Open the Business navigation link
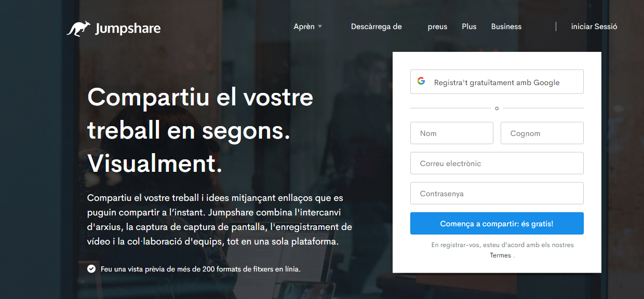The height and width of the screenshot is (299, 644). tap(506, 26)
